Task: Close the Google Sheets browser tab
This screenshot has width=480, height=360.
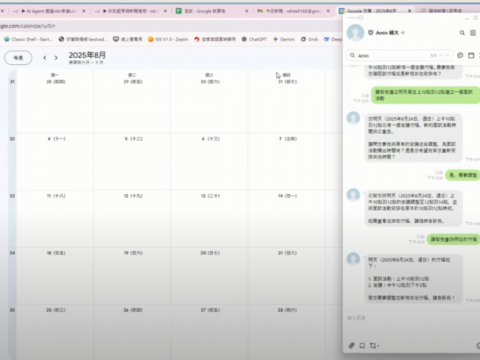Action: [246, 11]
